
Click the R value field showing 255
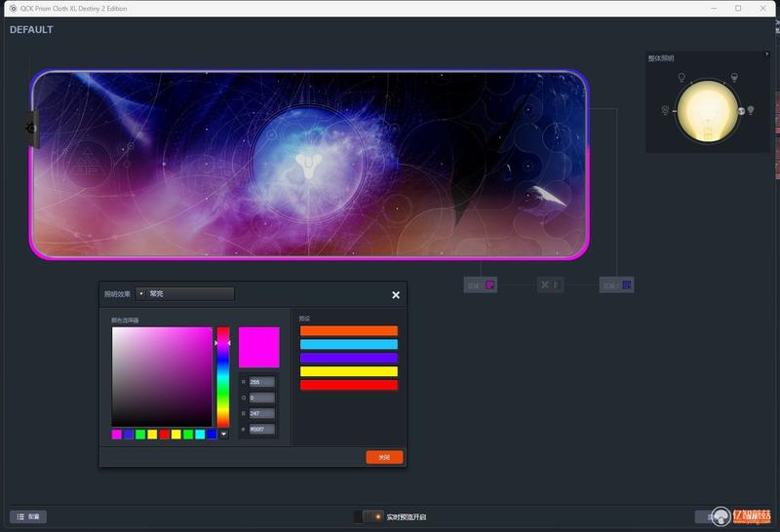pos(261,382)
